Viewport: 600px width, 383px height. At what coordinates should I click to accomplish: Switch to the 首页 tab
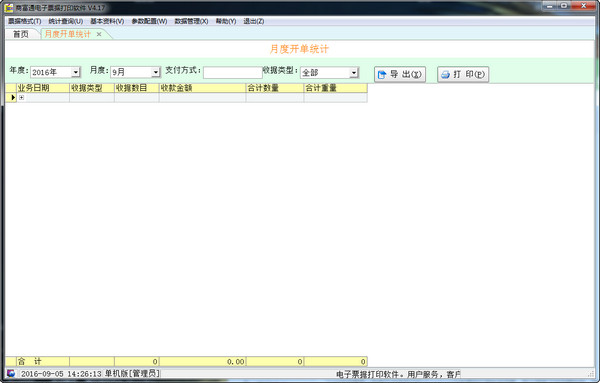pyautogui.click(x=21, y=34)
